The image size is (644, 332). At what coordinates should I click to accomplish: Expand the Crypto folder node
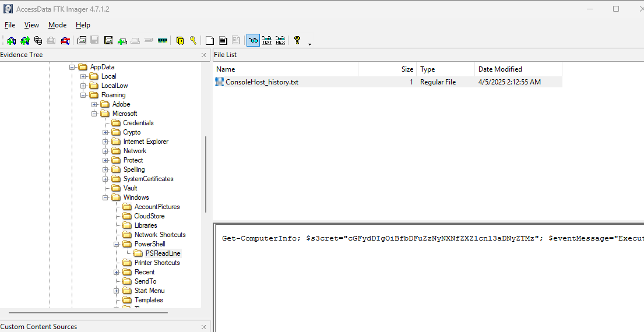pos(105,132)
